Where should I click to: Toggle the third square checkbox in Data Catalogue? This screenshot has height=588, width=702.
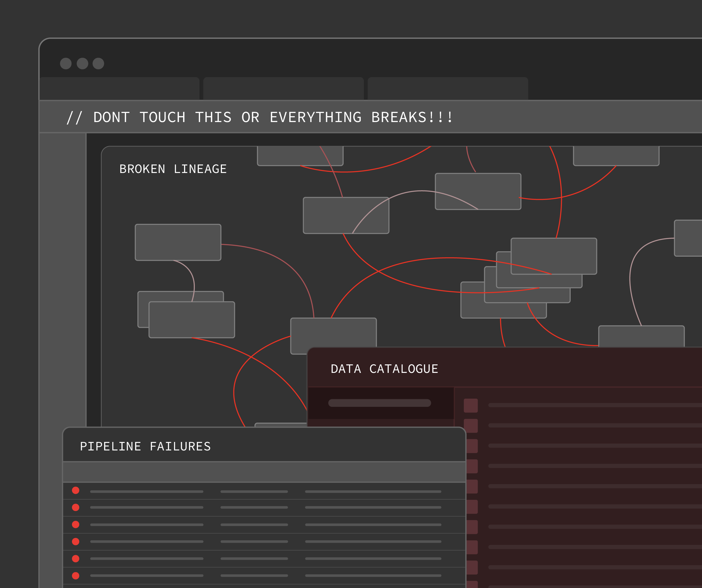[473, 446]
